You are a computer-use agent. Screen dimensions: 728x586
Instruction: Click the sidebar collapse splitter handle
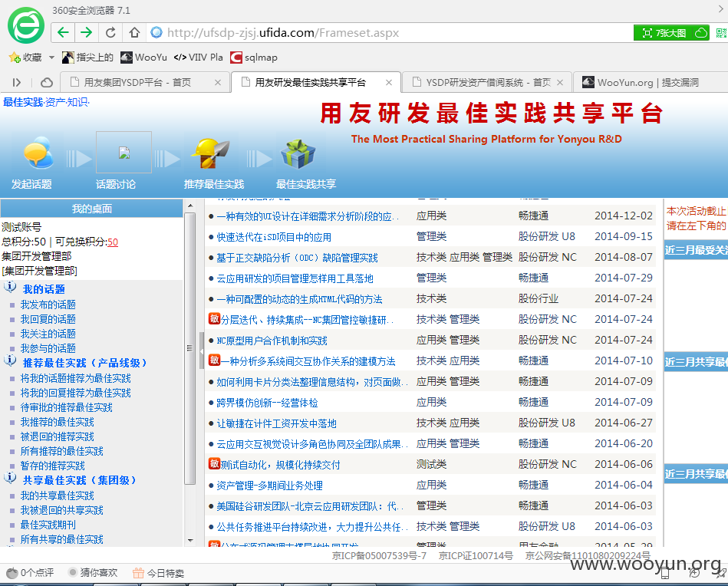[x=202, y=351]
